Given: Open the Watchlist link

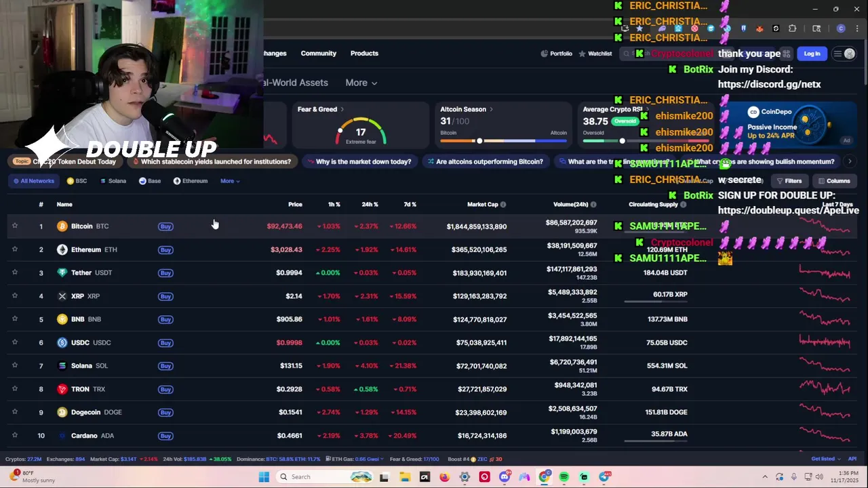Looking at the screenshot, I should click(x=595, y=54).
